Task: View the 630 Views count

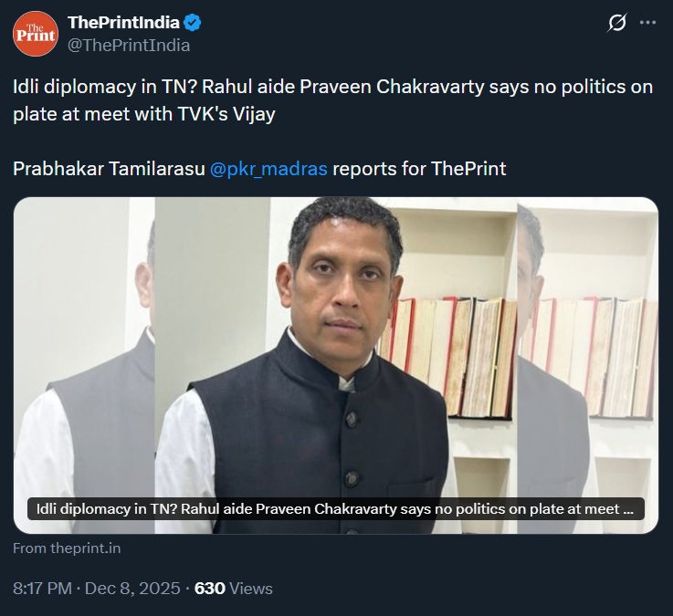Action: point(210,589)
